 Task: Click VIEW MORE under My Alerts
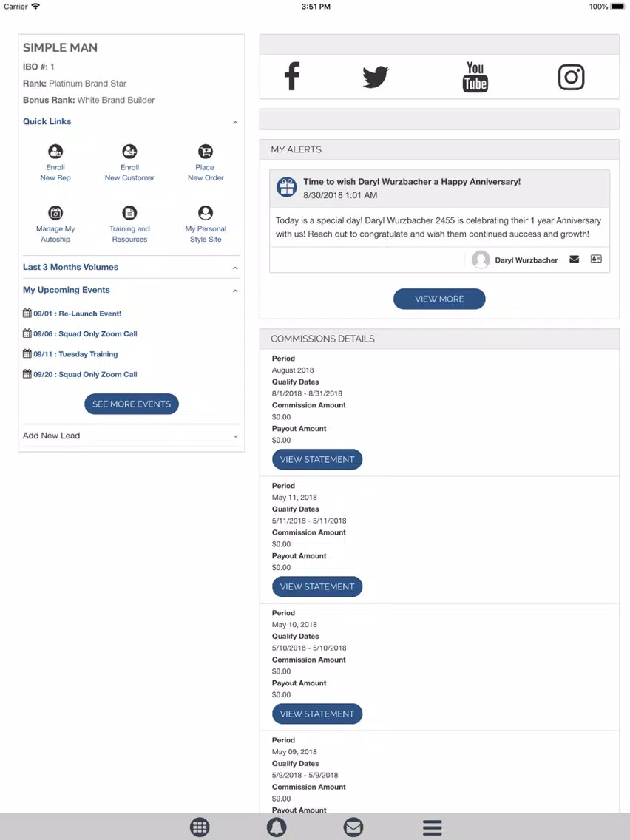click(439, 299)
